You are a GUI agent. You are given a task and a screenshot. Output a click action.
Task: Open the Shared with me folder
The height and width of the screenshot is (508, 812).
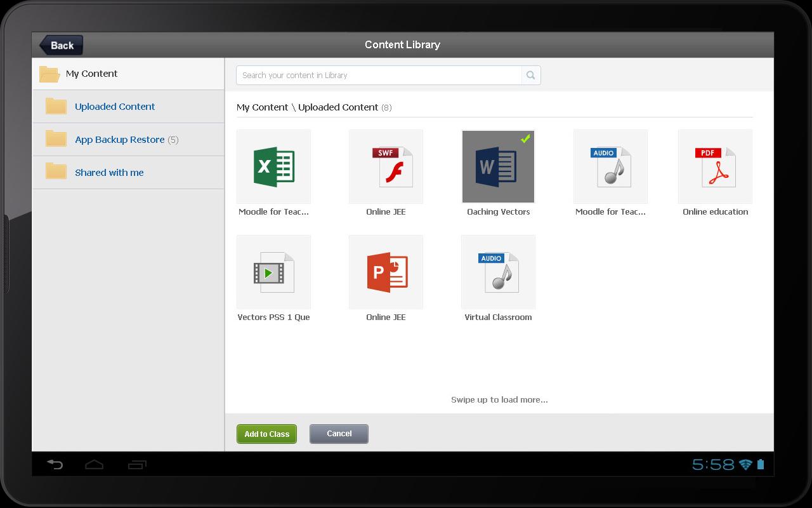[109, 173]
